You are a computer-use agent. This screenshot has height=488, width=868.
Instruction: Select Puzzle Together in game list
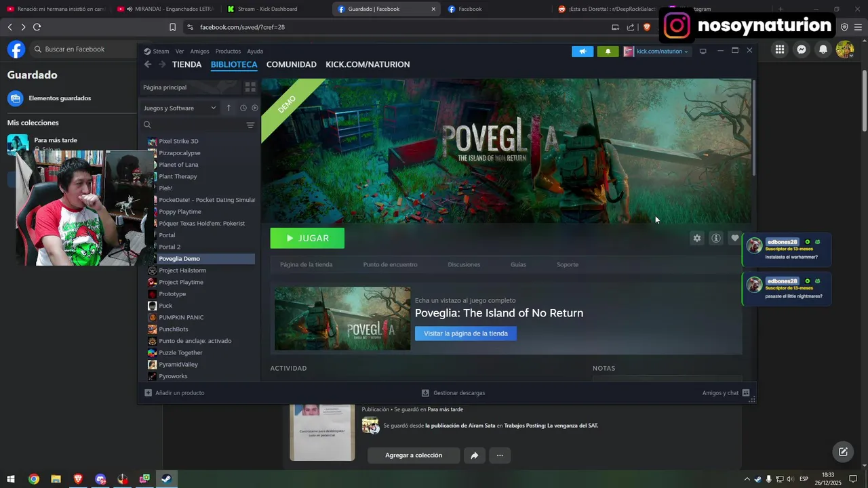[x=180, y=352]
